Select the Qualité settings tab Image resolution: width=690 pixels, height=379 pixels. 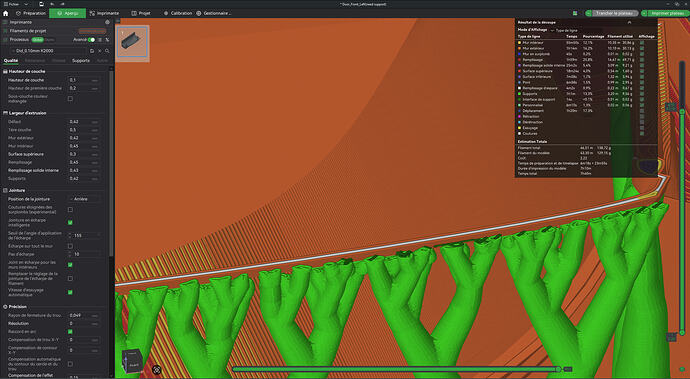tap(11, 61)
